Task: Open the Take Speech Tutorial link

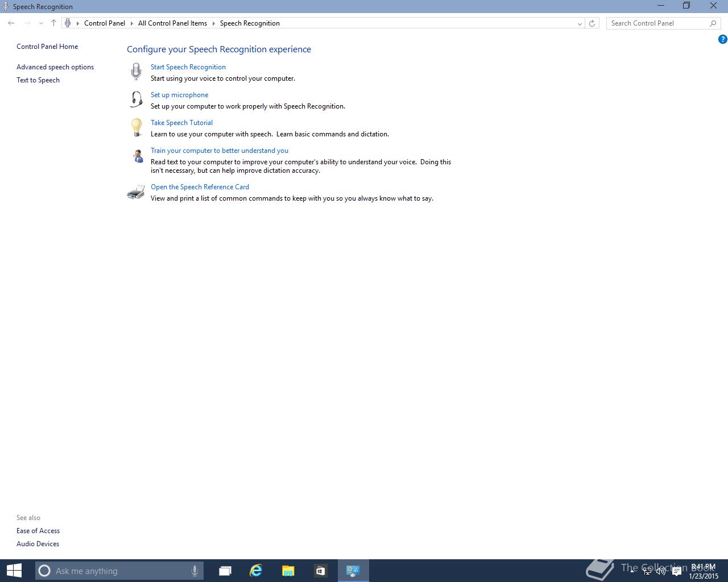Action: tap(181, 123)
